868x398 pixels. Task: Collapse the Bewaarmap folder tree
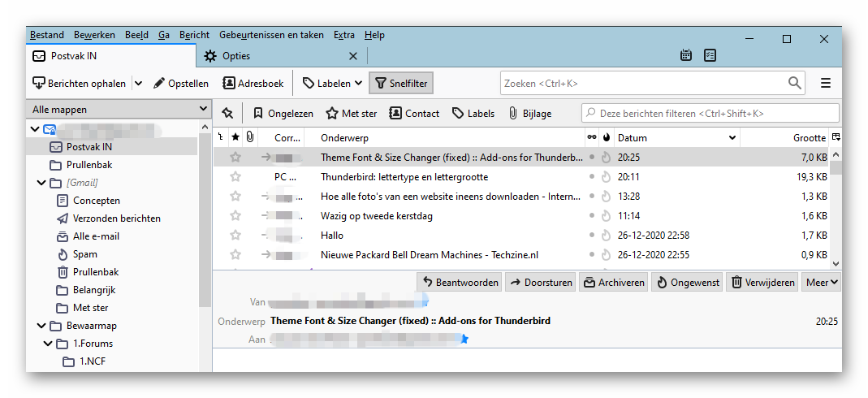pos(41,326)
